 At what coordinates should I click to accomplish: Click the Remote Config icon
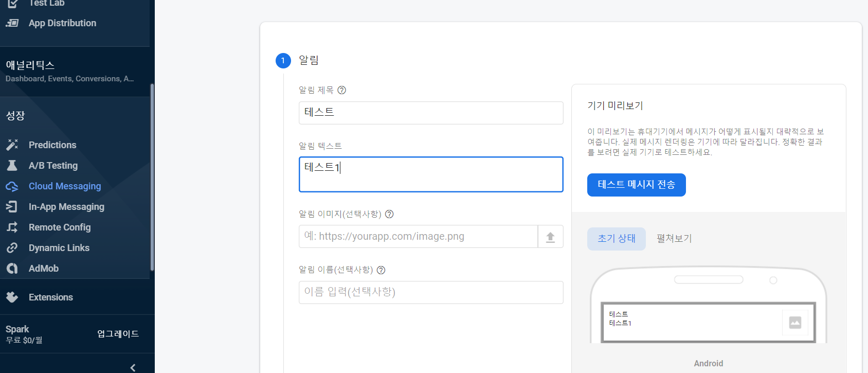point(12,227)
